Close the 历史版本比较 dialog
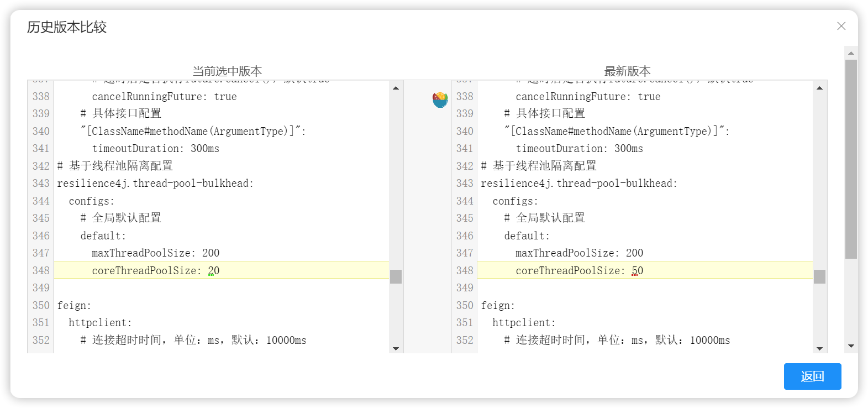The image size is (868, 408). 841,26
